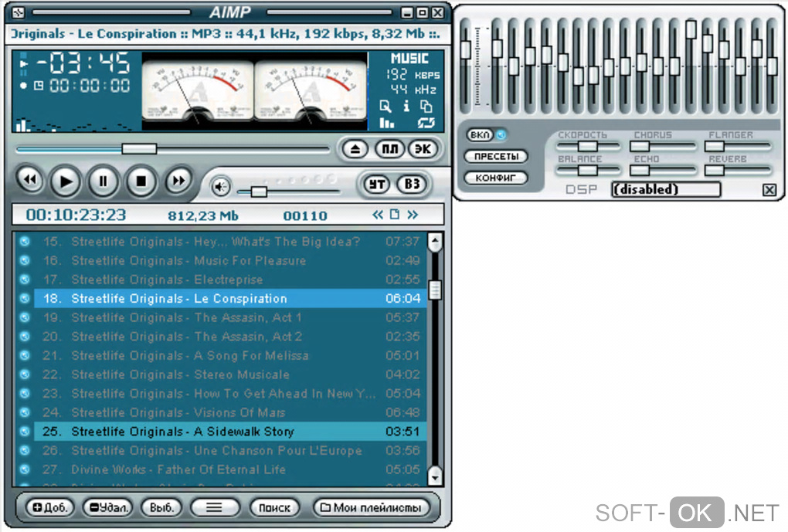788x532 pixels.
Task: Select track 23 How To Get Ahead In New Y...
Action: point(230,393)
